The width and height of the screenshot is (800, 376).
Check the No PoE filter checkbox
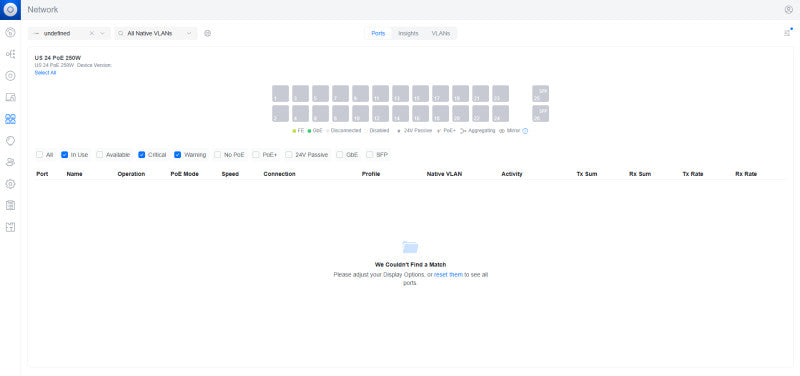[217, 155]
